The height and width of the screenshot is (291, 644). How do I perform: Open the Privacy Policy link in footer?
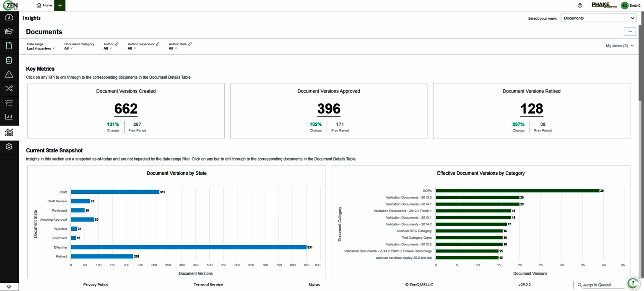pyautogui.click(x=96, y=285)
